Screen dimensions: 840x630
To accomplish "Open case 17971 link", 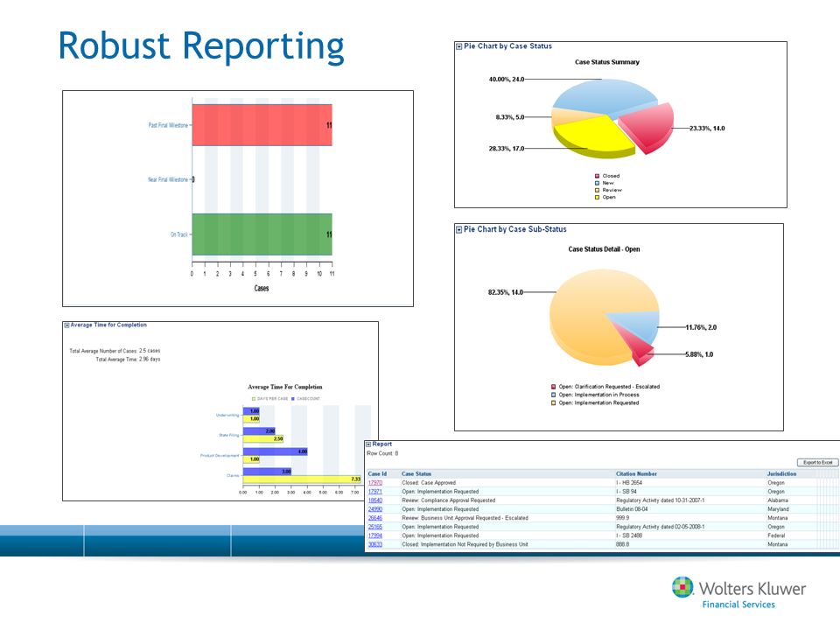I will [x=375, y=491].
